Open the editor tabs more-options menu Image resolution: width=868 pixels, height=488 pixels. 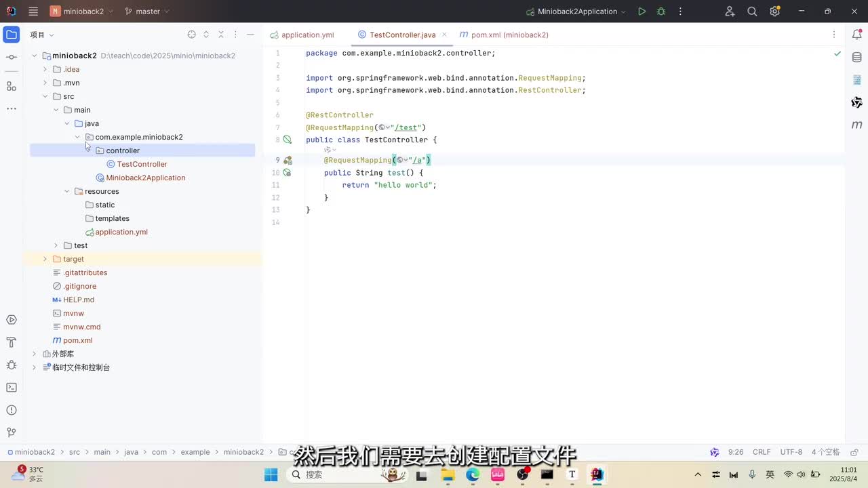[x=834, y=35]
